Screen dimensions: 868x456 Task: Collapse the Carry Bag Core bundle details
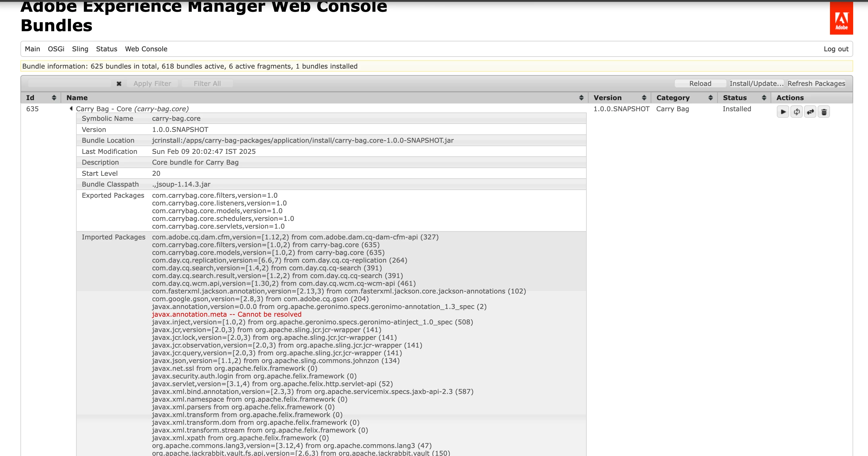tap(71, 108)
